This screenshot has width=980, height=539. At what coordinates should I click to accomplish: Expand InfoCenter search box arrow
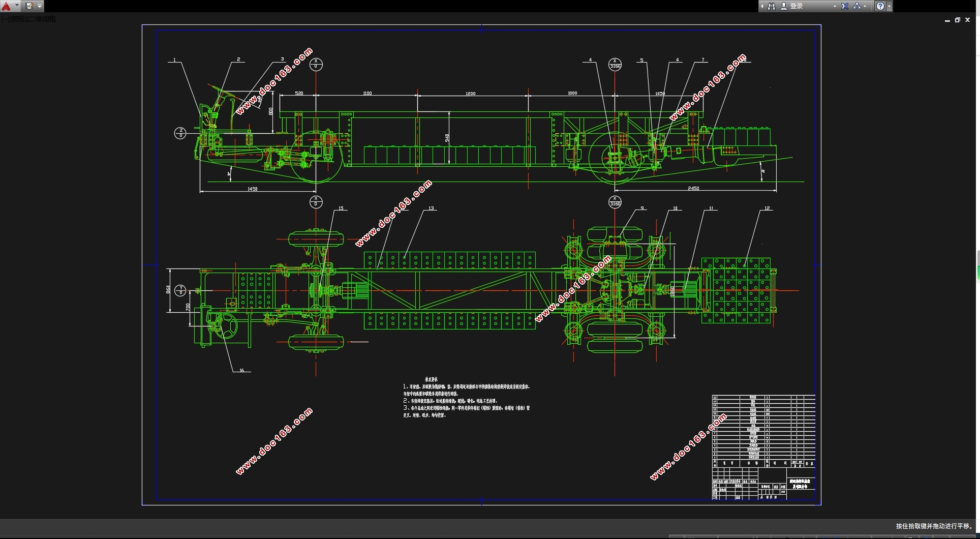pos(762,6)
